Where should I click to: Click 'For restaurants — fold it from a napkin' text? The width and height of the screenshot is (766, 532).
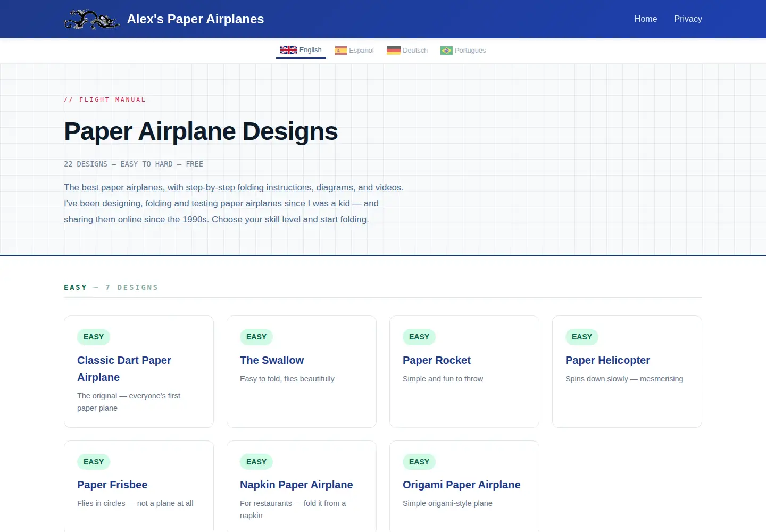tap(293, 509)
